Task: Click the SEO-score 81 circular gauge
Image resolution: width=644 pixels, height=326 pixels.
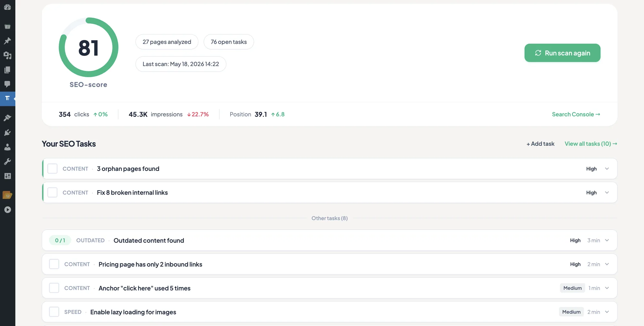Action: (x=89, y=47)
